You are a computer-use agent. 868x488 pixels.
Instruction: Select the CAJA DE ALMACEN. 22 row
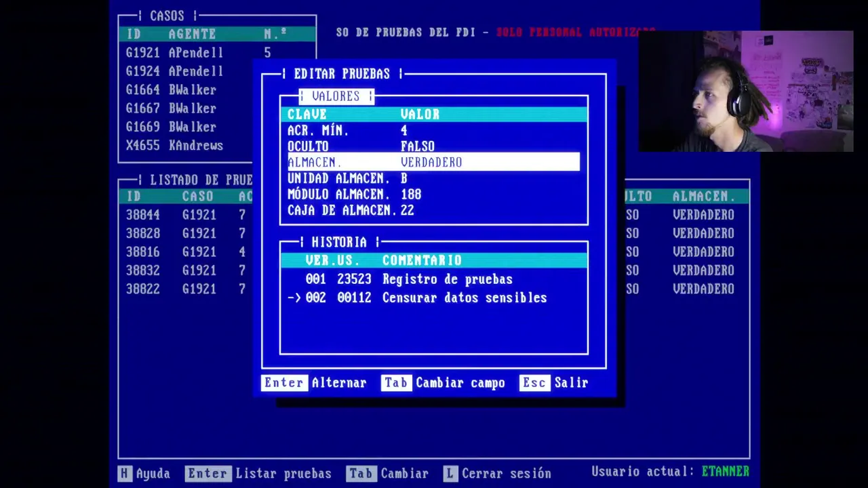click(433, 210)
